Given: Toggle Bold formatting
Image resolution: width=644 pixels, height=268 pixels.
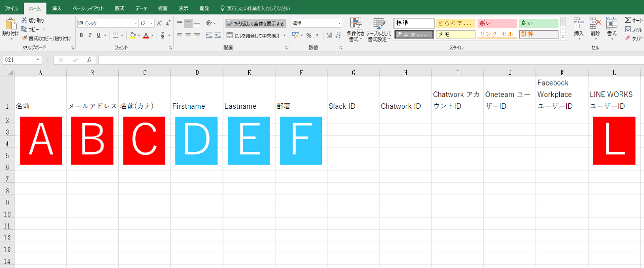Looking at the screenshot, I should coord(81,36).
